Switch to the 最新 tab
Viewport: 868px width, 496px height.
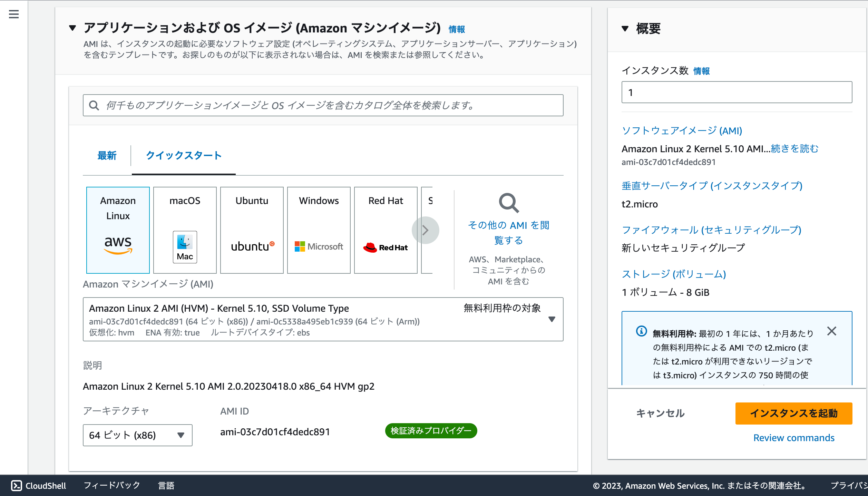point(107,156)
